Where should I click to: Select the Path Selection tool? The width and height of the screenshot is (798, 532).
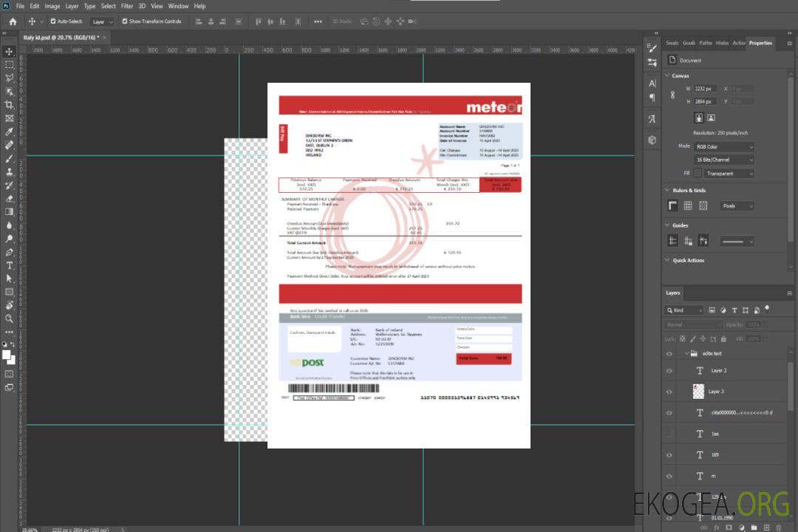9,279
